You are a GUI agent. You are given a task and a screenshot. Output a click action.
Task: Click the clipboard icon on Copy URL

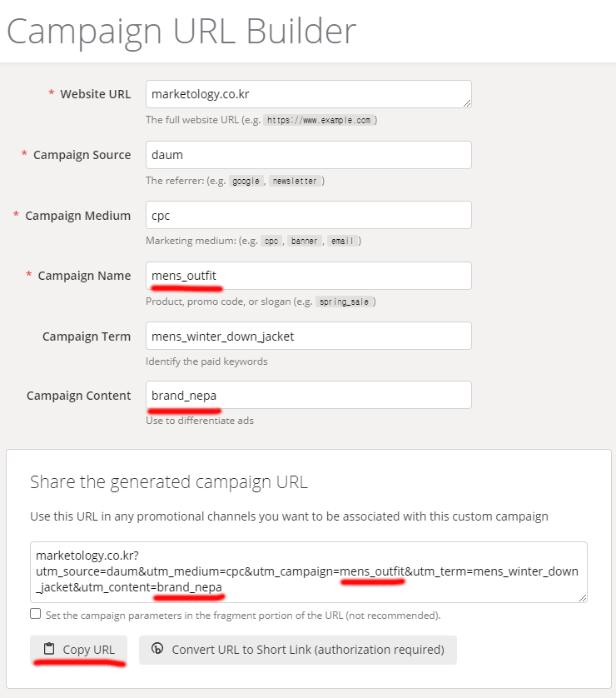(x=49, y=649)
